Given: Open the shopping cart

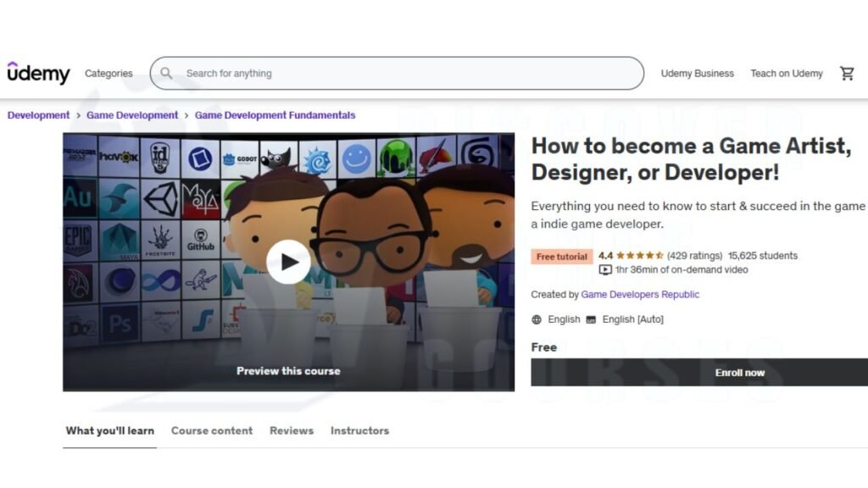Looking at the screenshot, I should (x=847, y=73).
